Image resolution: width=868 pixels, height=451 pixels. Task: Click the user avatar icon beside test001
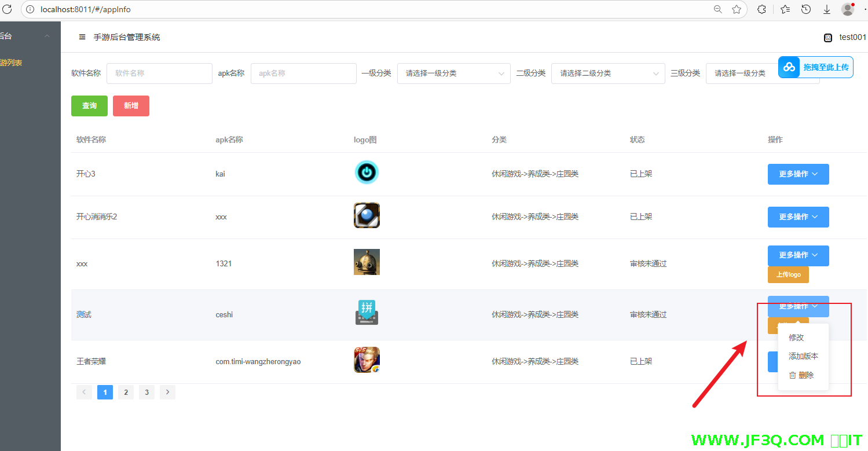828,38
